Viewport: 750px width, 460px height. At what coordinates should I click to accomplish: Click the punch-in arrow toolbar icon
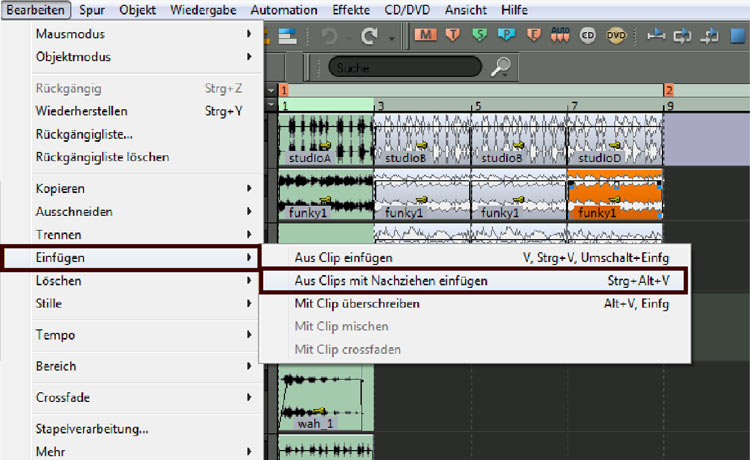point(710,36)
